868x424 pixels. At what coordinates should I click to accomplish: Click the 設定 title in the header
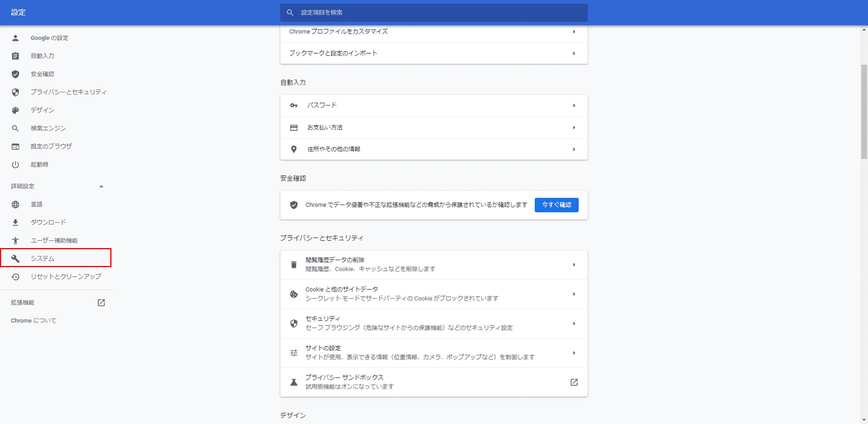(x=18, y=13)
